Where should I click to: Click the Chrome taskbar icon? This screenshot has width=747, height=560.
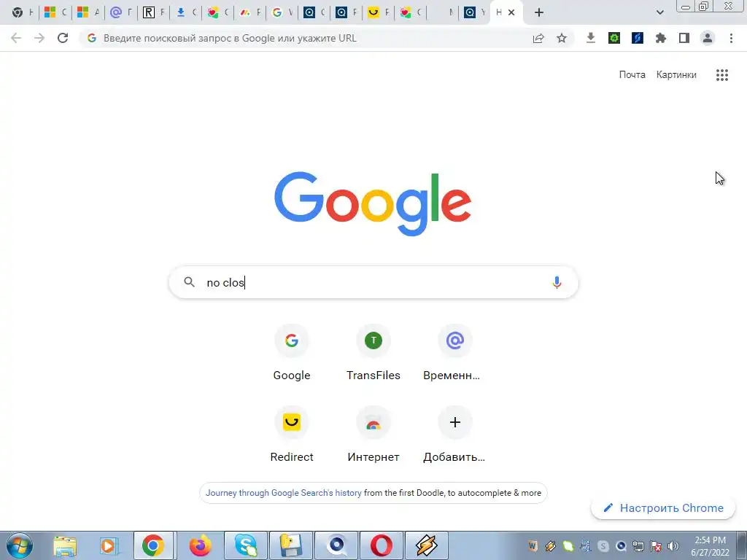tap(153, 545)
